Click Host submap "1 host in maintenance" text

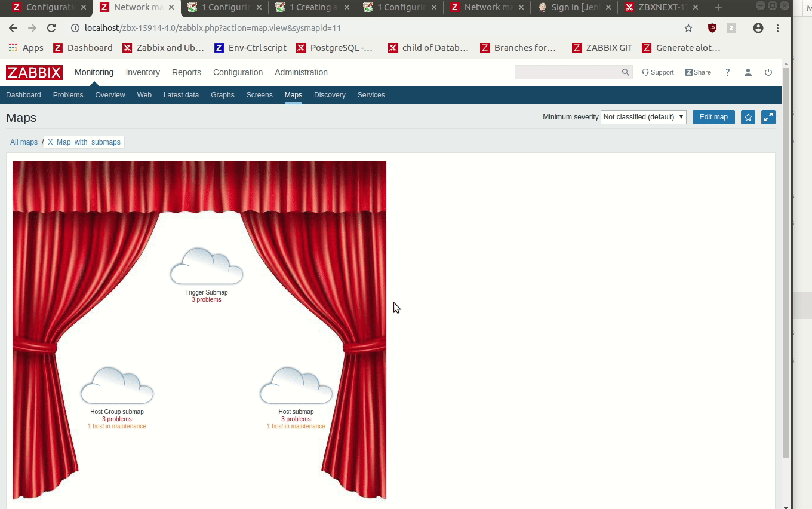[x=296, y=427]
